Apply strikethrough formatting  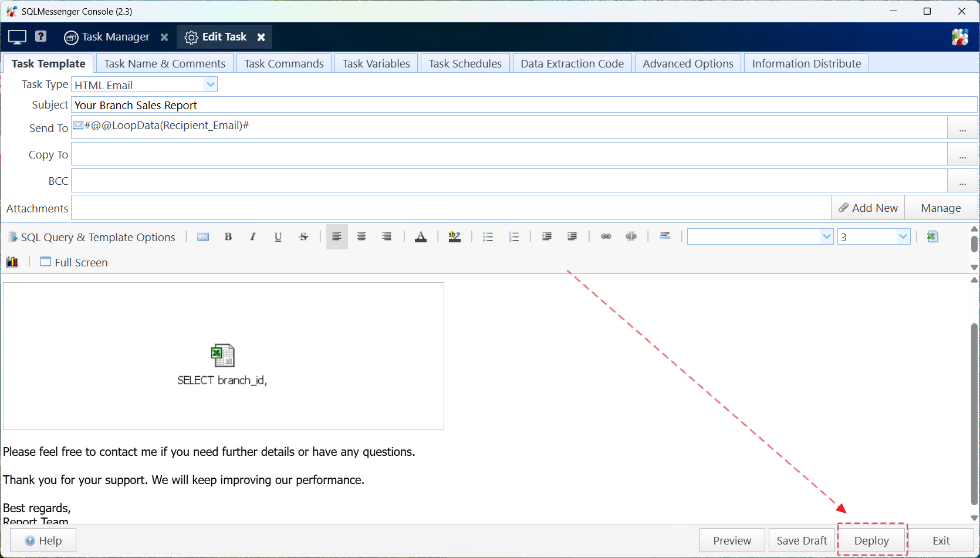[303, 236]
